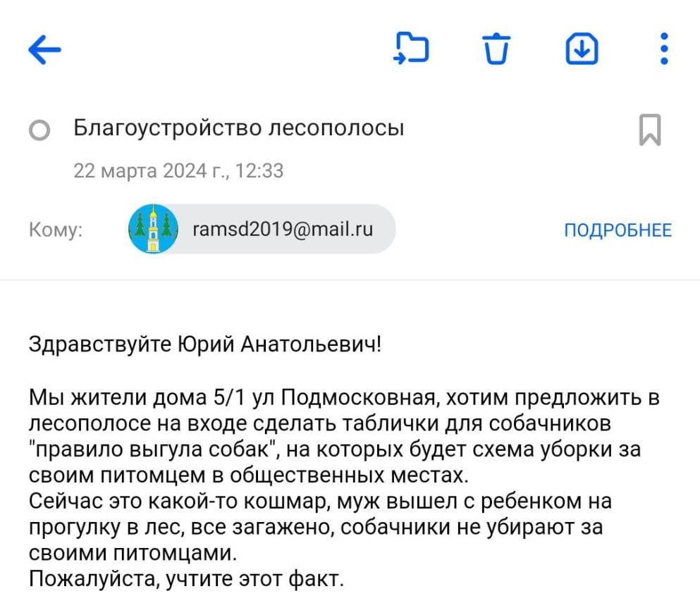700x610 pixels.
Task: Open the three-dot more options menu
Action: (663, 49)
